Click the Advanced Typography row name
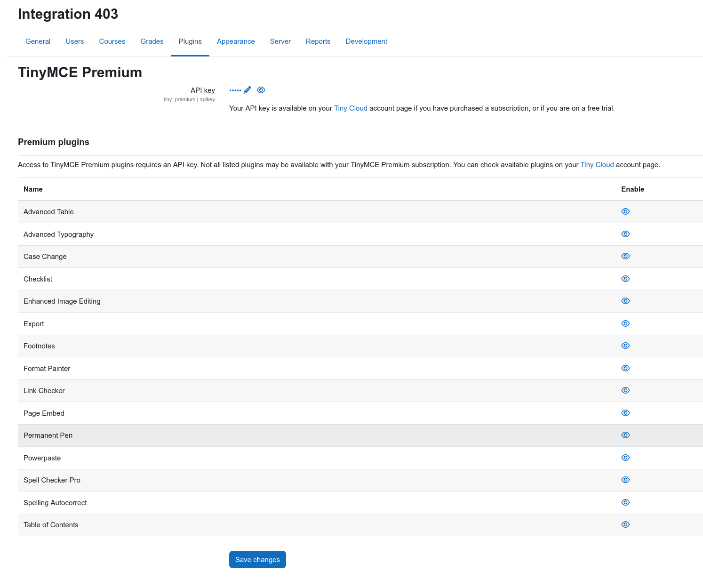The width and height of the screenshot is (703, 588). [58, 234]
